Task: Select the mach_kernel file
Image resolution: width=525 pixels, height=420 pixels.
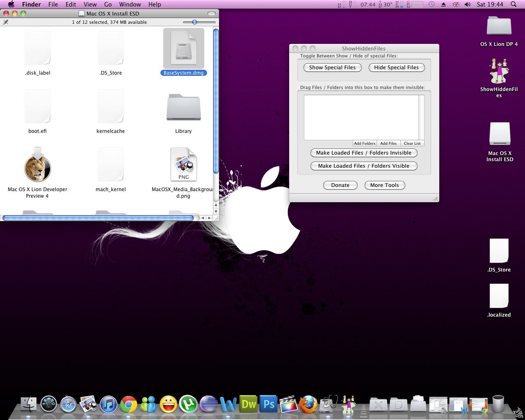Action: 110,170
